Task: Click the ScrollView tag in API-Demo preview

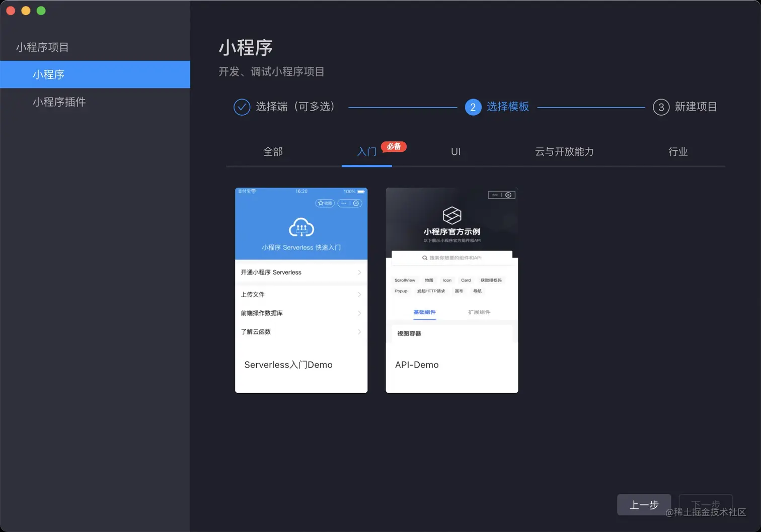Action: point(405,280)
